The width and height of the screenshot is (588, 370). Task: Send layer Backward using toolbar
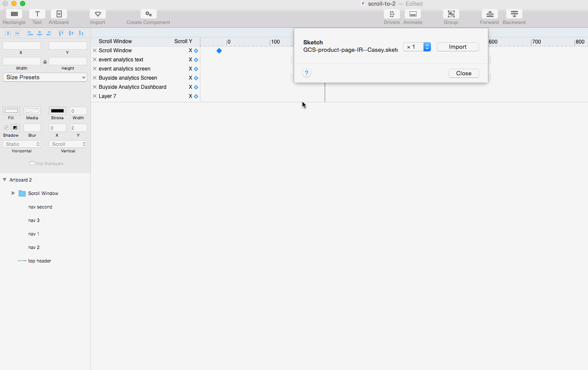click(x=514, y=14)
